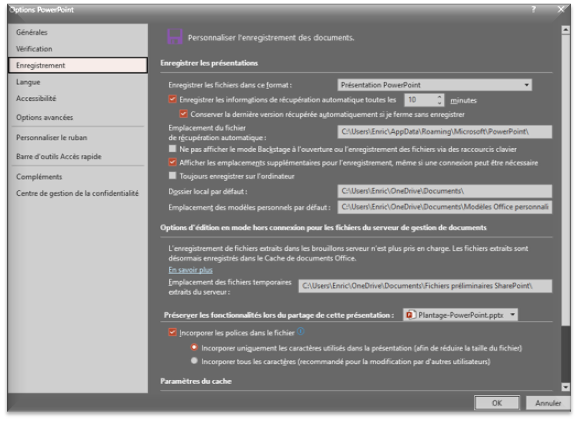Click the PowerPoint file icon in Plantage-PowerPoint.pptx box
Image resolution: width=578 pixels, height=421 pixels.
click(409, 315)
